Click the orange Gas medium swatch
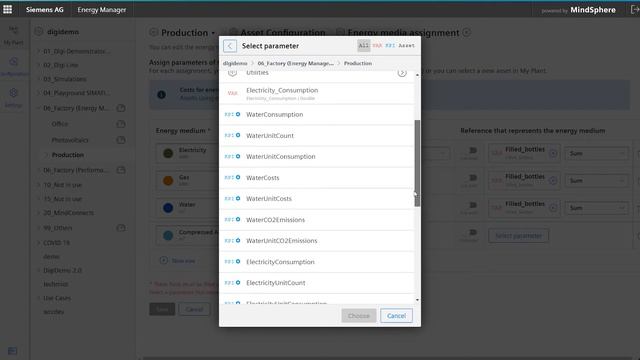 click(x=168, y=180)
